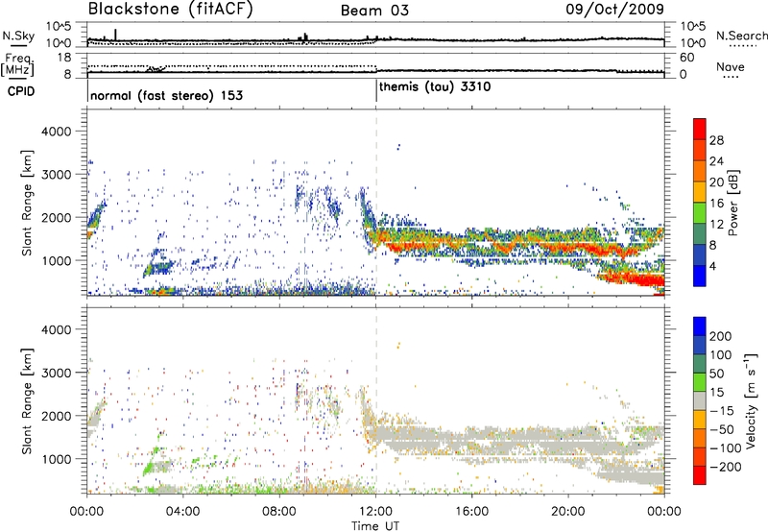The image size is (768, 532).
Task: Click the 'Freq. [MHz]' axis label
Action: (x=18, y=64)
